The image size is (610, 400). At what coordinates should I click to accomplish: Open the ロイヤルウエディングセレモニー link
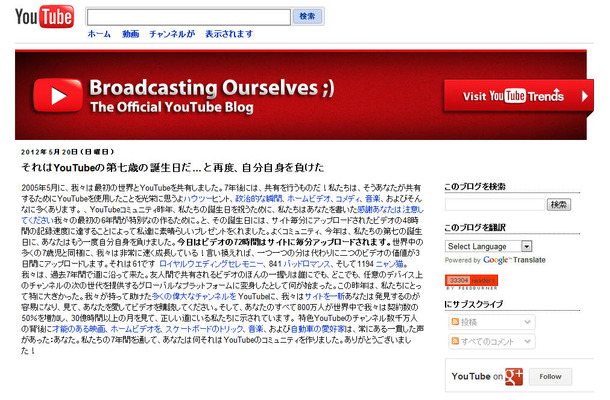(211, 264)
